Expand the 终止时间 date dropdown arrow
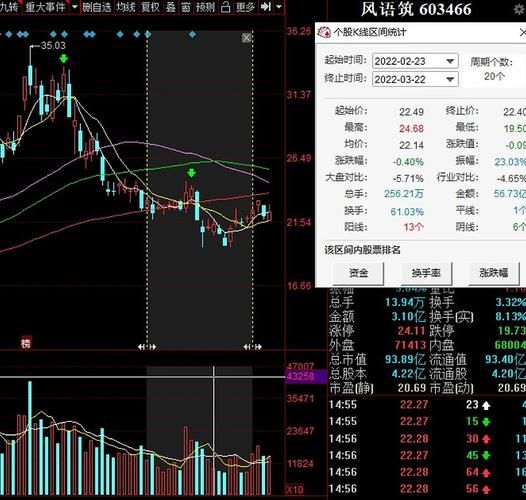The width and height of the screenshot is (526, 500). (450, 80)
